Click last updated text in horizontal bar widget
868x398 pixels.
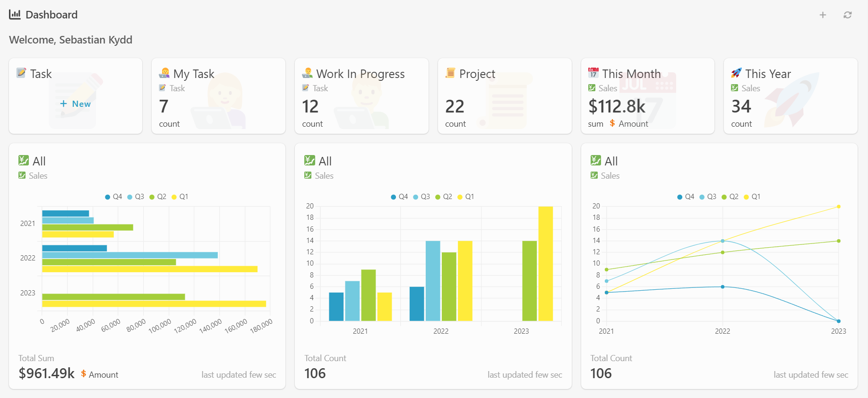[239, 375]
